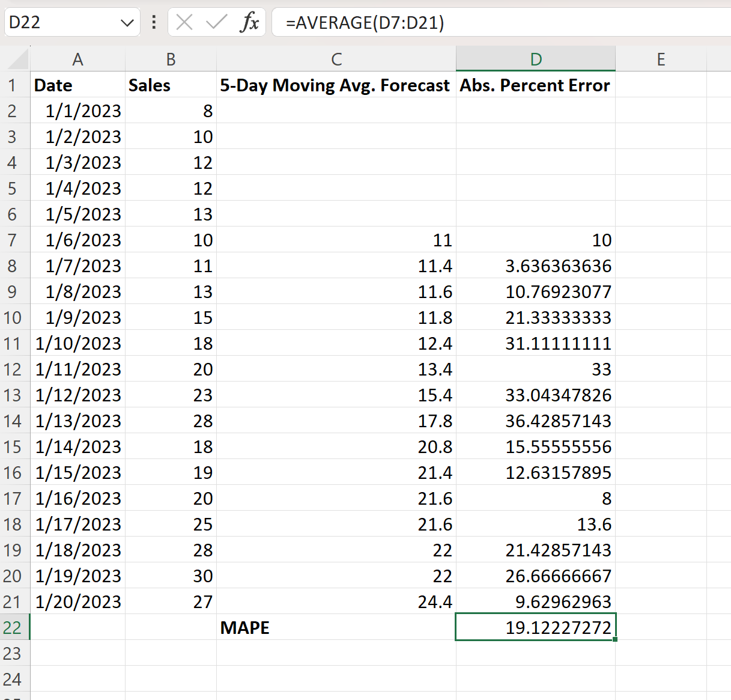The image size is (731, 700).
Task: Select row 22 header
Action: [x=14, y=627]
